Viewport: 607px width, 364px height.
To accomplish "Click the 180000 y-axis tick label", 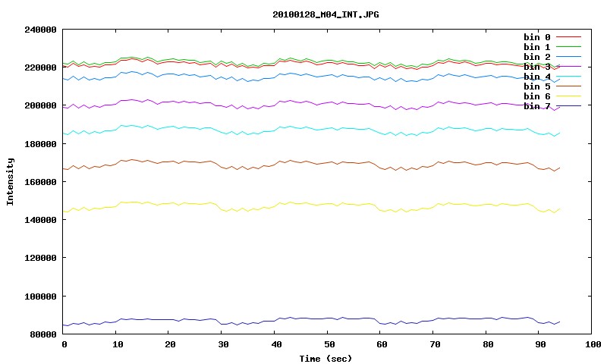I will (x=41, y=144).
